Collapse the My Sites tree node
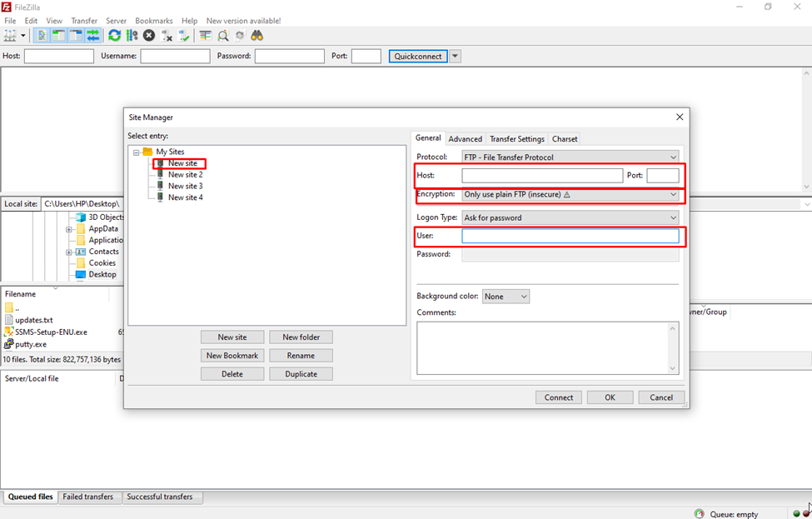Screen dimensions: 812x519 click(137, 152)
